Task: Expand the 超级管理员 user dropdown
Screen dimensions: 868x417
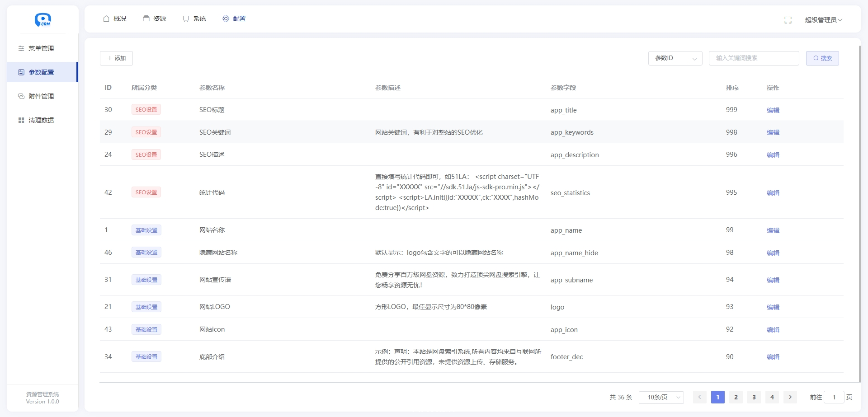Action: point(824,20)
